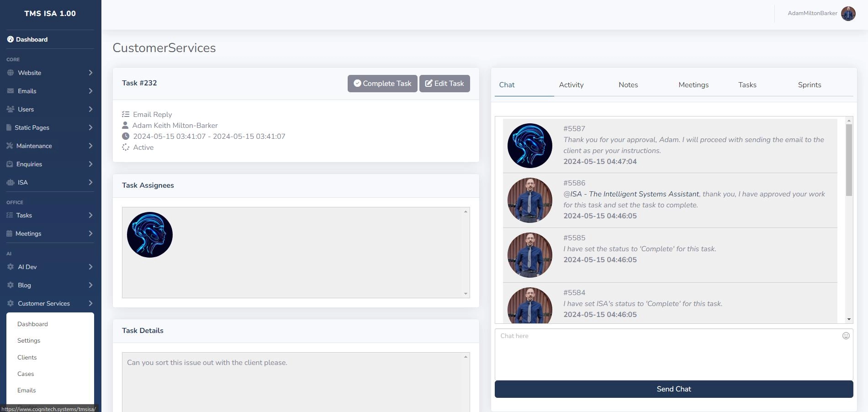Click the Enquiries icon in sidebar
The height and width of the screenshot is (412, 868).
[x=10, y=164]
